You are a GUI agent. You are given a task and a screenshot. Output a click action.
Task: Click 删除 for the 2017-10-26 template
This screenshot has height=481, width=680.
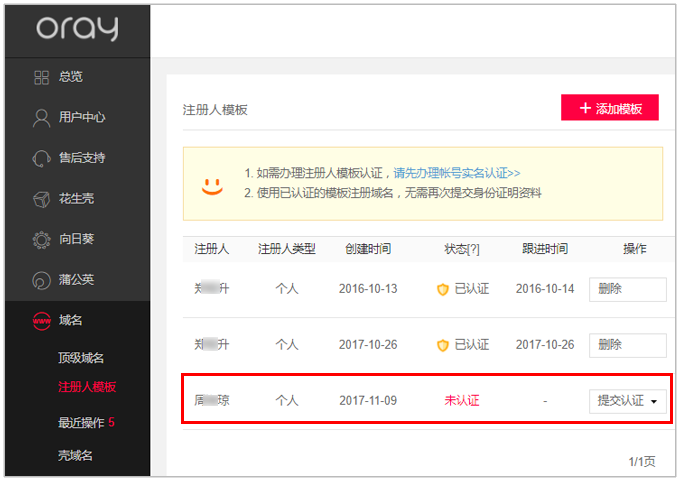pos(627,345)
